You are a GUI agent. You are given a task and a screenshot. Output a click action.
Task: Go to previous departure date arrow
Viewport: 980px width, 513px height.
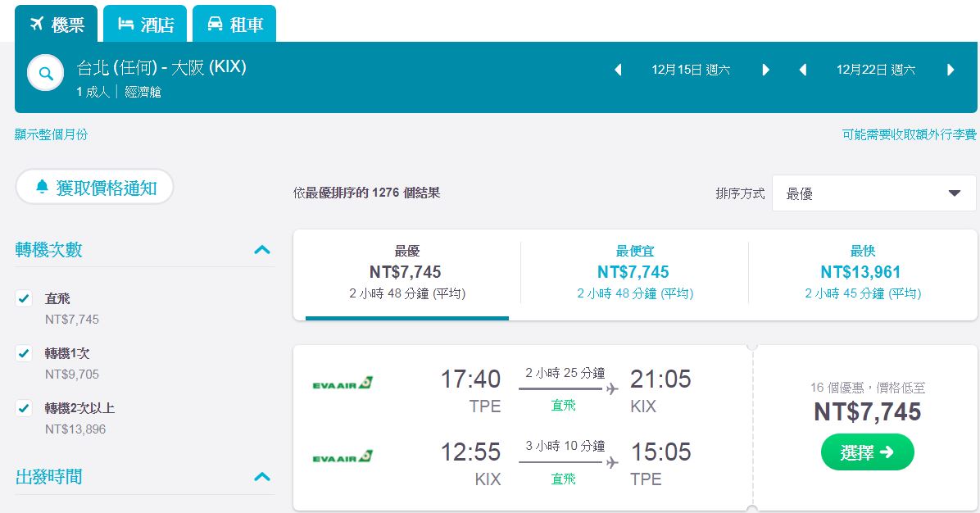(619, 70)
